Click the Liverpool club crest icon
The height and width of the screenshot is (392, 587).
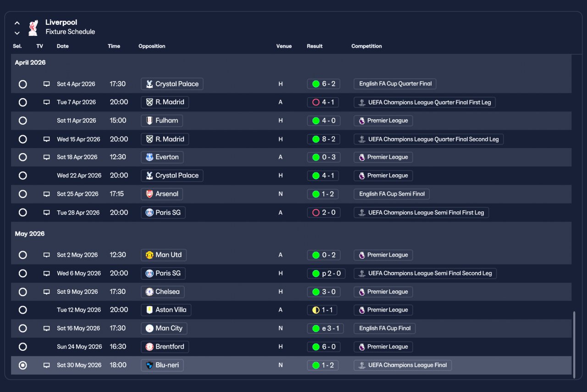(33, 28)
